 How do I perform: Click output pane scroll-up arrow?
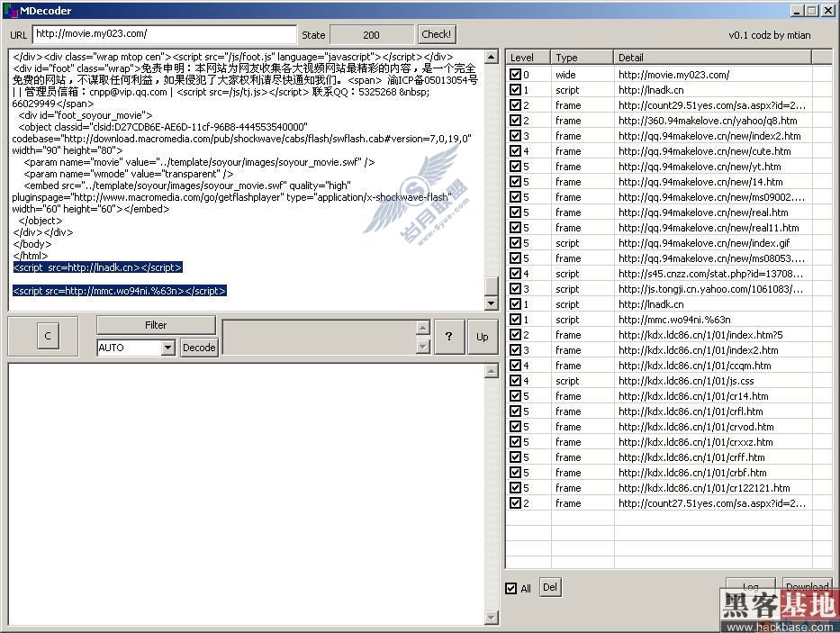point(492,371)
